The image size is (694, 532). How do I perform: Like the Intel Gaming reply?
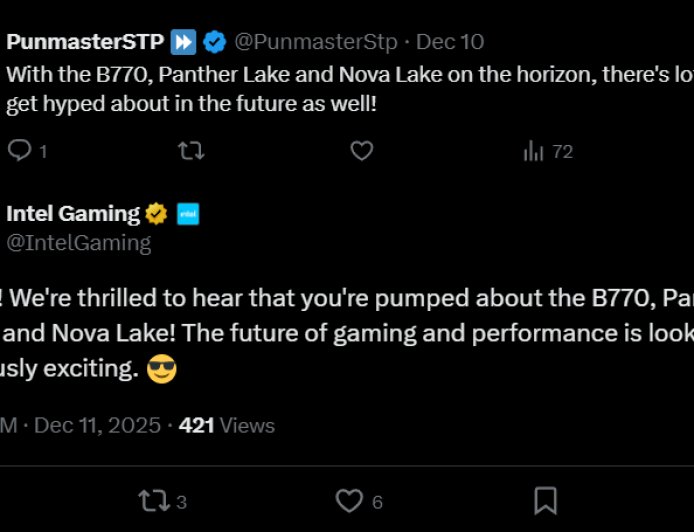coord(349,501)
